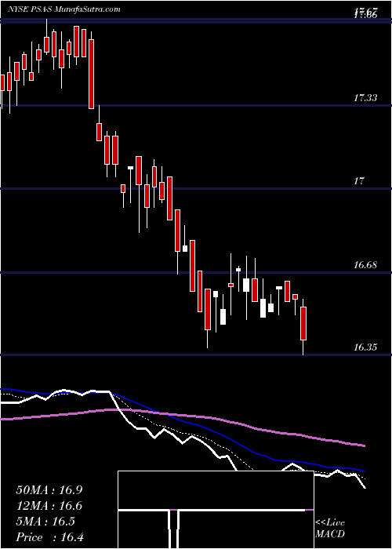Click the 17 price level label

[359, 181]
